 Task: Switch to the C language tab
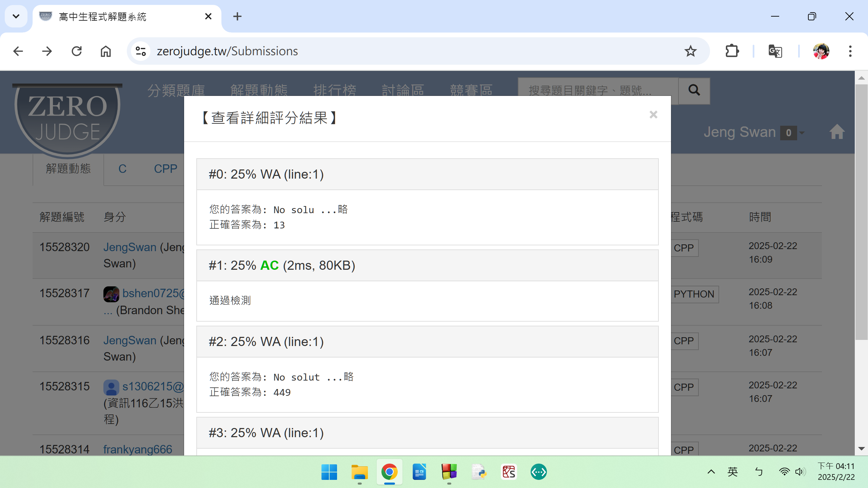pos(122,169)
